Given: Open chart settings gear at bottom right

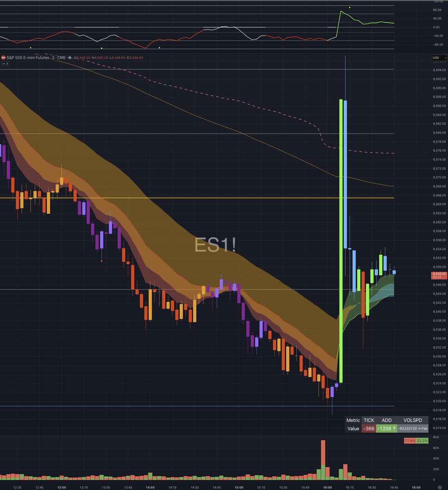Looking at the screenshot, I should (439, 487).
